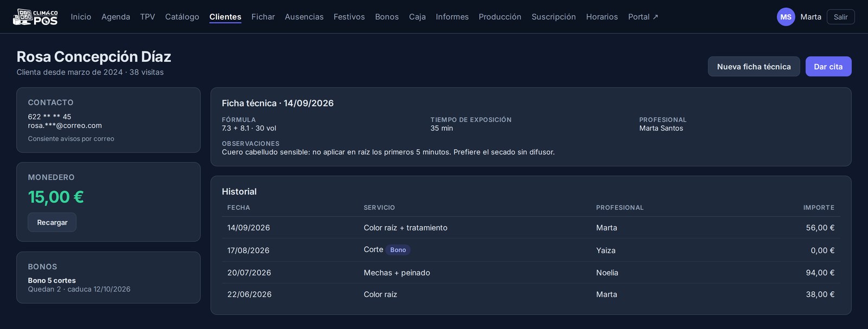
Task: Go to Inicio in the navigation
Action: tap(81, 17)
